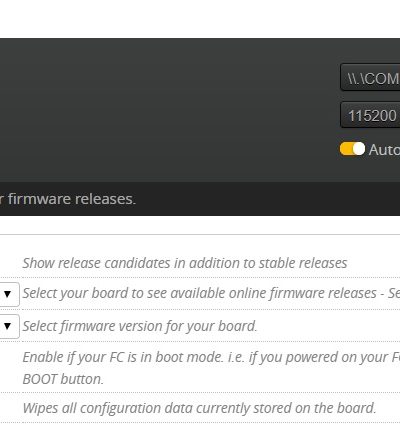
Task: Open the COM port selection dropdown
Action: [x=370, y=78]
